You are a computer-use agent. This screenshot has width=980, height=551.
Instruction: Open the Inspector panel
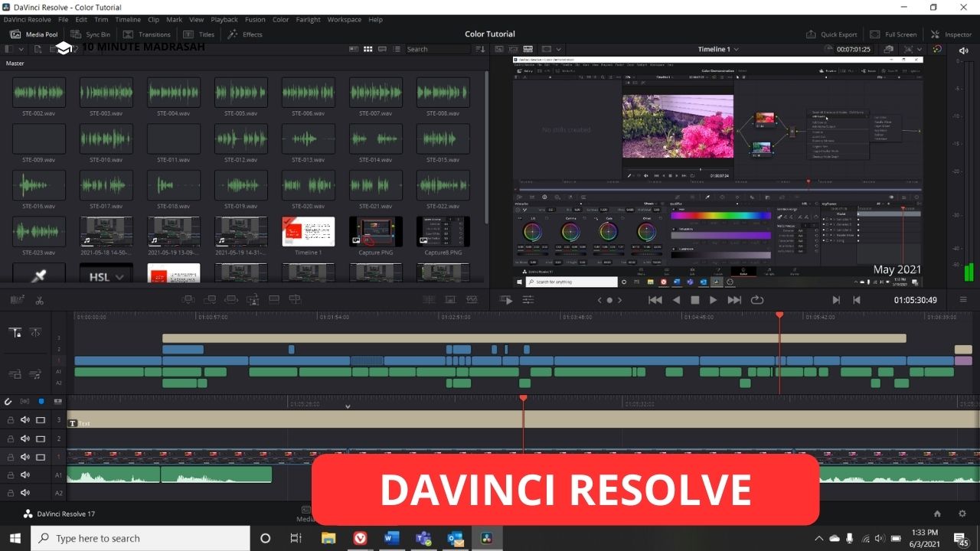click(x=951, y=34)
